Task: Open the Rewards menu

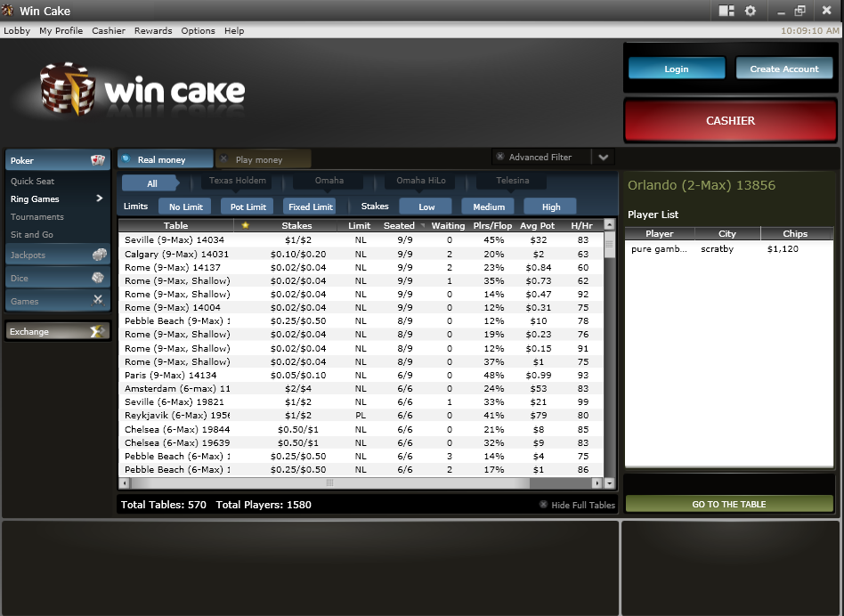Action: 153,30
